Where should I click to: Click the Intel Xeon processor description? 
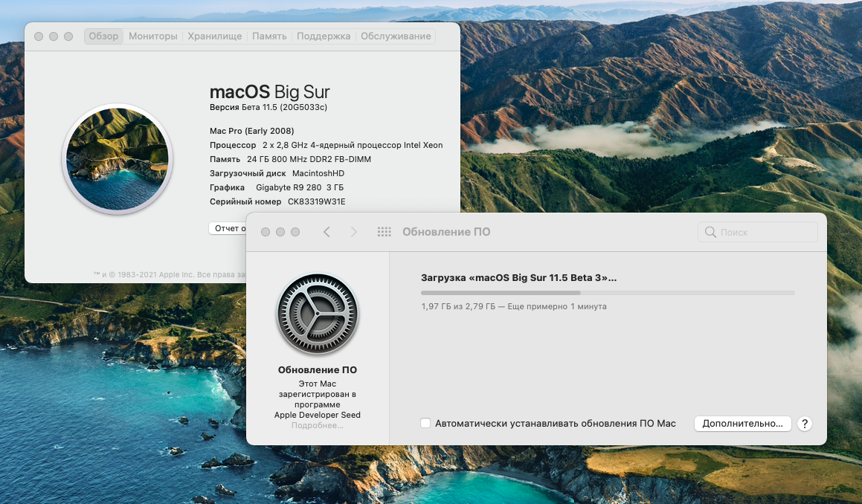[x=353, y=145]
